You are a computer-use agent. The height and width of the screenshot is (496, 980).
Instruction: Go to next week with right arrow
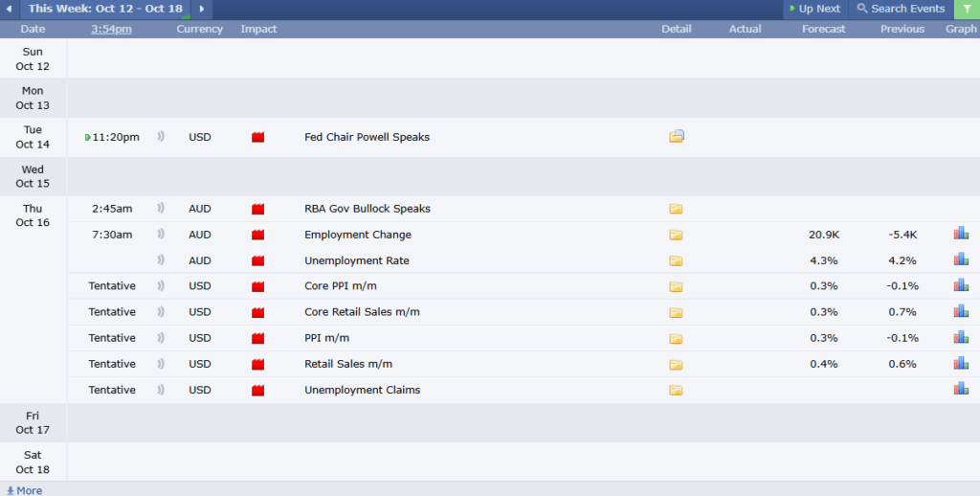coord(201,9)
